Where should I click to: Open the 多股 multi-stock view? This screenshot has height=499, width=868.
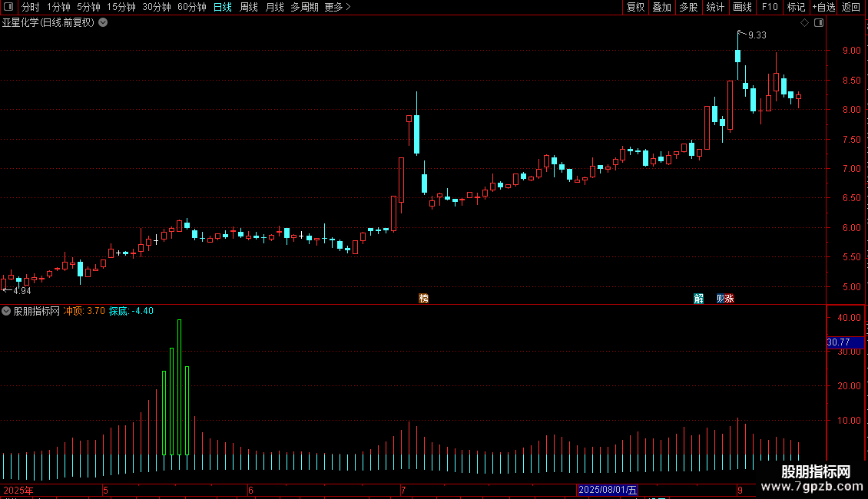(689, 7)
